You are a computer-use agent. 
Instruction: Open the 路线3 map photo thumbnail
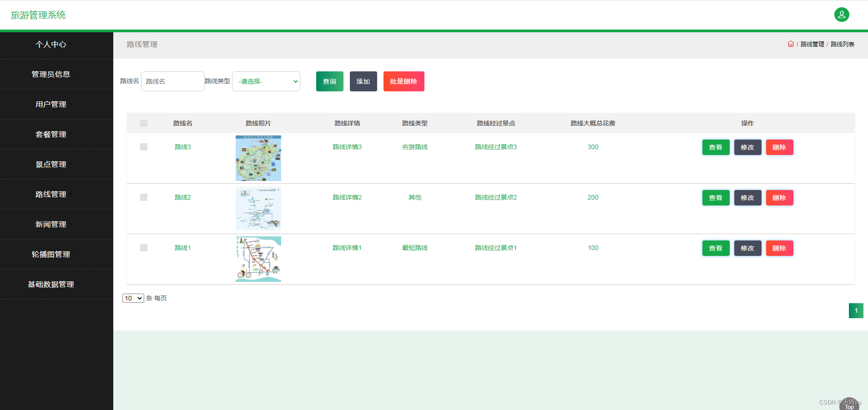(258, 158)
